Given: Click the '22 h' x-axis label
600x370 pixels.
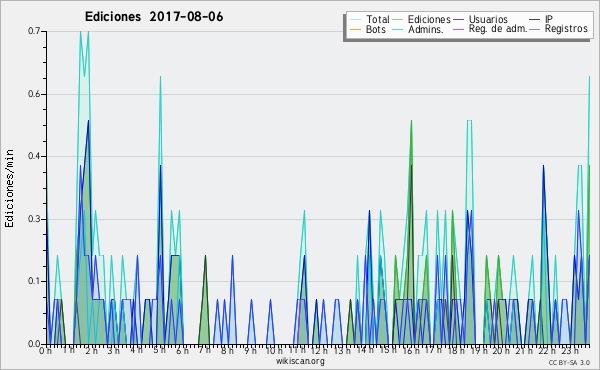Looking at the screenshot, I should pos(546,350).
